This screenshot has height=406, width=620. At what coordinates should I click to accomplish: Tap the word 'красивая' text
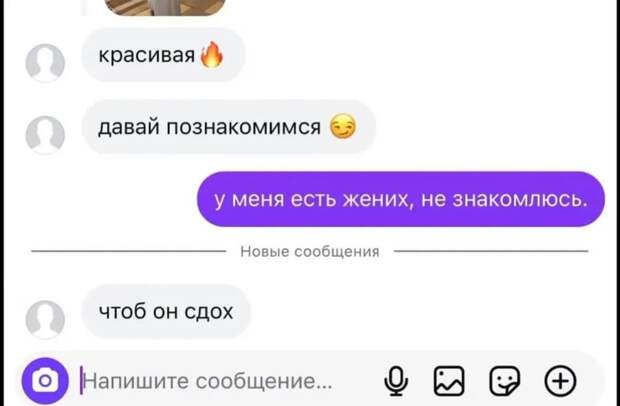pyautogui.click(x=147, y=56)
